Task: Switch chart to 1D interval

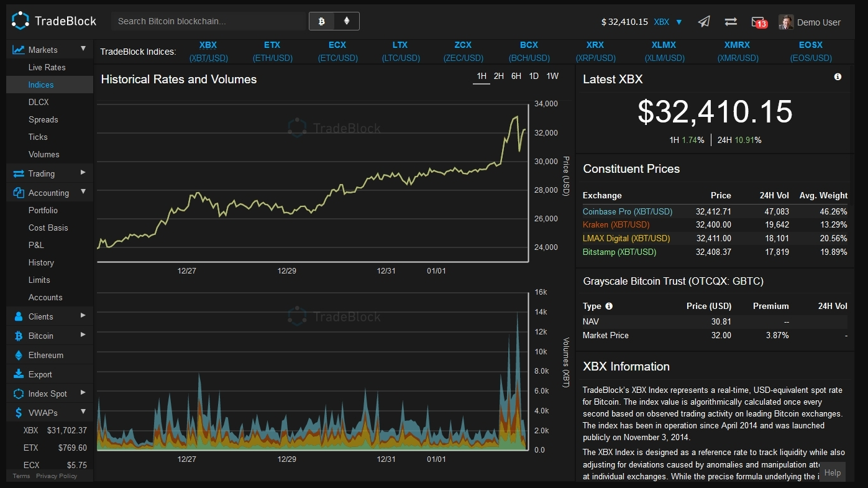Action: (x=534, y=76)
